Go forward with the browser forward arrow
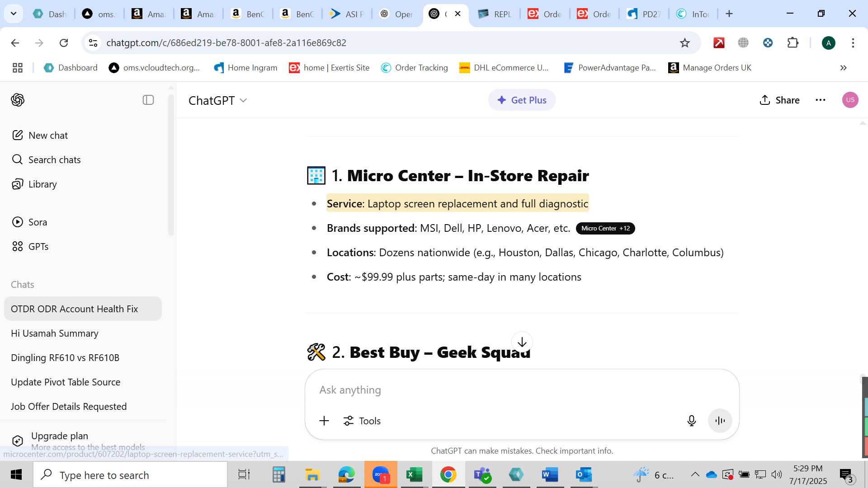This screenshot has height=488, width=868. [39, 43]
